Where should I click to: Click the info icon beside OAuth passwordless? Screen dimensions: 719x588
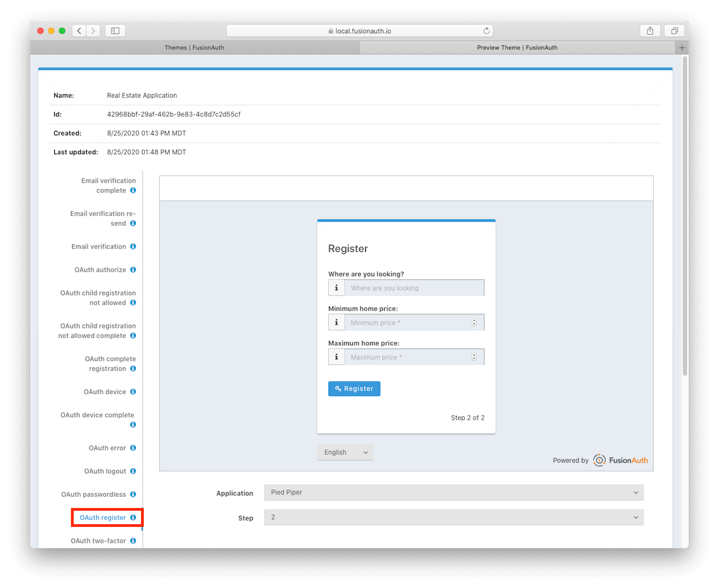pos(133,494)
